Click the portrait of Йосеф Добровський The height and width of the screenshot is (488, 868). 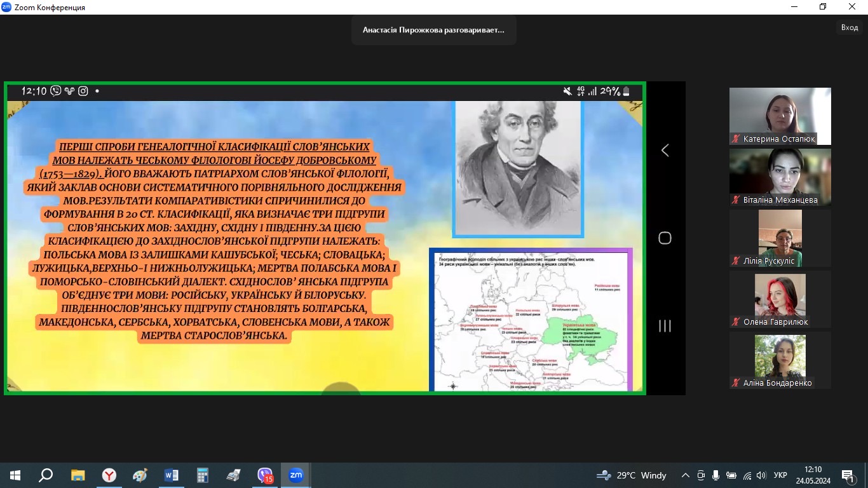[518, 168]
